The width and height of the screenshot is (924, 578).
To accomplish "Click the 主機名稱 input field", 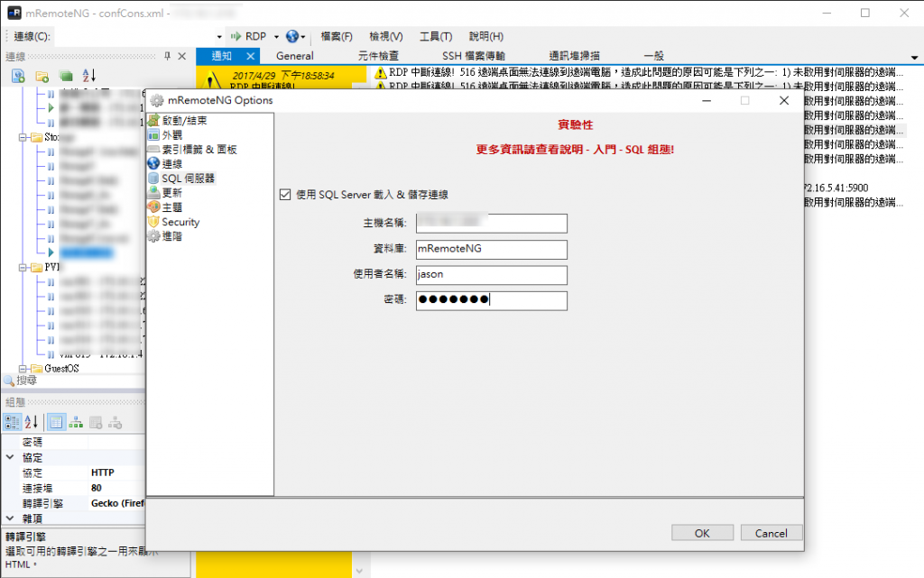I will [x=492, y=223].
